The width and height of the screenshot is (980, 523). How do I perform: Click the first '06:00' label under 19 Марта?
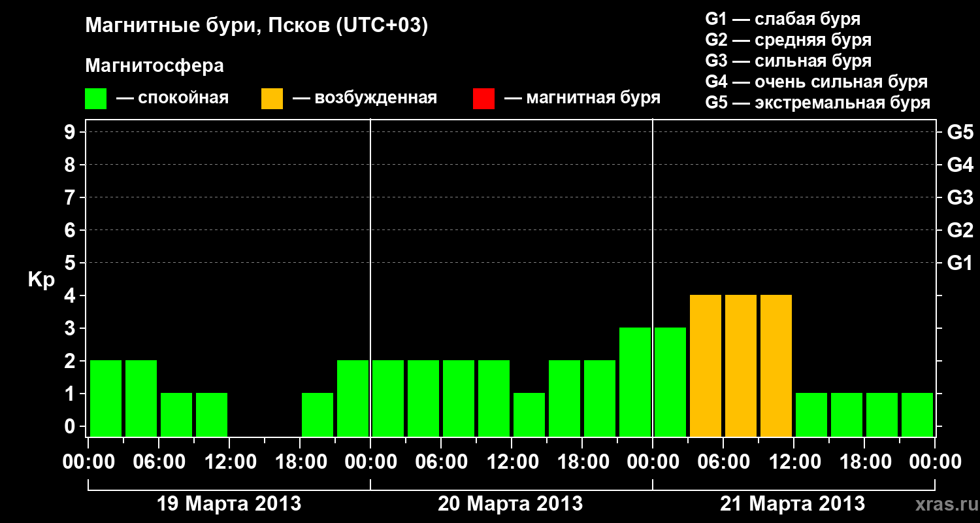pyautogui.click(x=160, y=462)
